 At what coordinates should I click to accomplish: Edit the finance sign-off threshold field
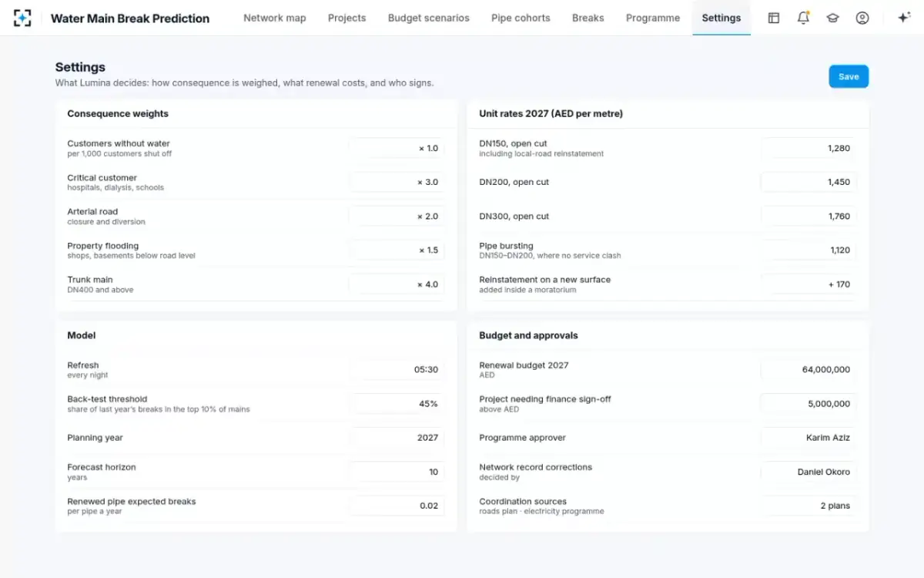click(x=808, y=404)
